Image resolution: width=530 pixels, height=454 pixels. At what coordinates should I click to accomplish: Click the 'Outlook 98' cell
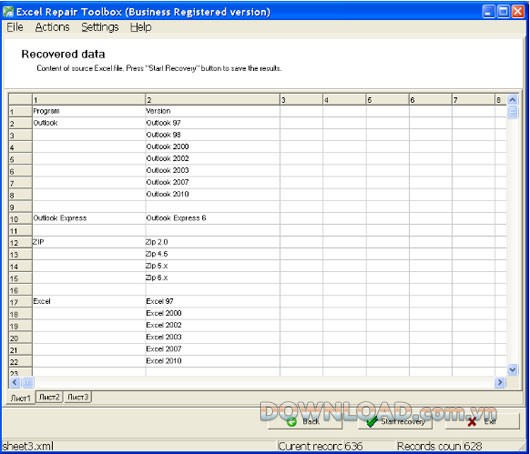point(213,135)
